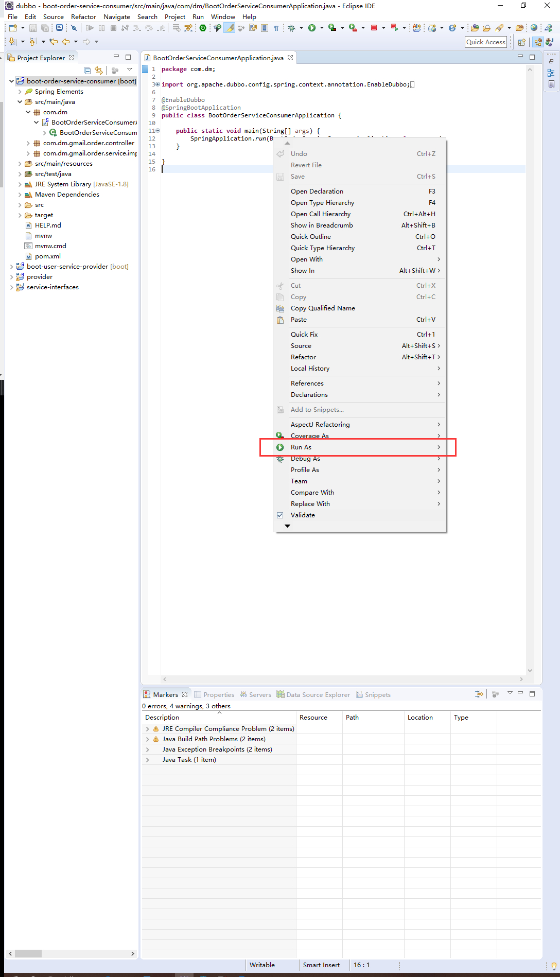Collapse All in Project Explorer
The height and width of the screenshot is (977, 560).
click(87, 71)
